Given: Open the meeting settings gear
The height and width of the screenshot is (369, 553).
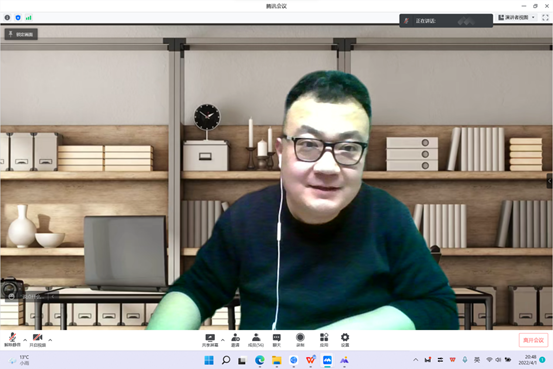Looking at the screenshot, I should pyautogui.click(x=345, y=340).
